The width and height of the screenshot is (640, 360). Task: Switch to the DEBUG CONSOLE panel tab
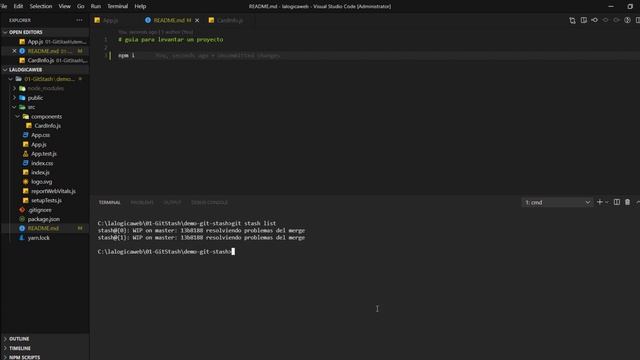[209, 202]
